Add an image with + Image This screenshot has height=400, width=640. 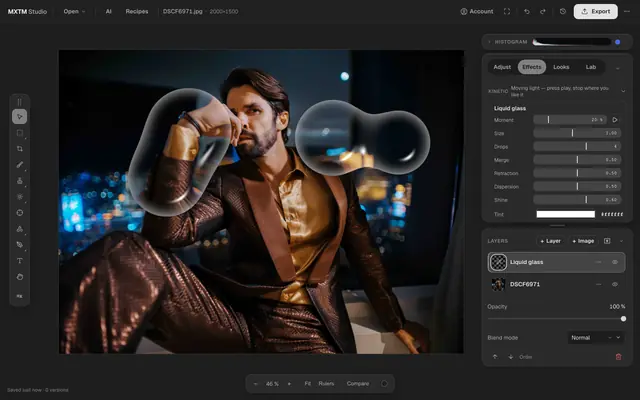click(583, 241)
